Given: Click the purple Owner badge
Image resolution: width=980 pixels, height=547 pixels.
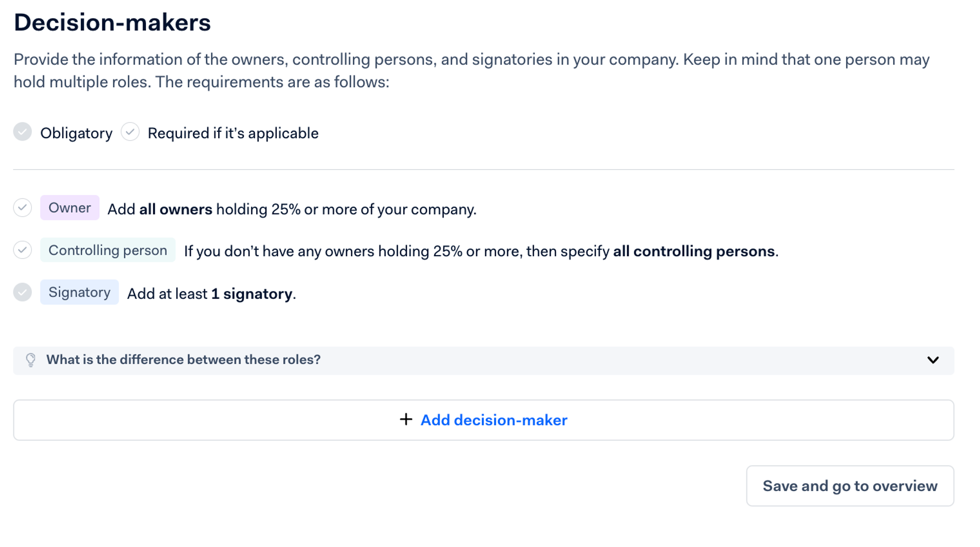Looking at the screenshot, I should tap(70, 208).
